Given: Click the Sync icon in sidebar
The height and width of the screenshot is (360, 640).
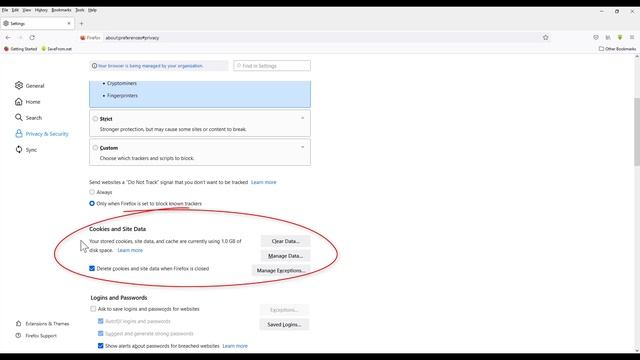Looking at the screenshot, I should 19,149.
